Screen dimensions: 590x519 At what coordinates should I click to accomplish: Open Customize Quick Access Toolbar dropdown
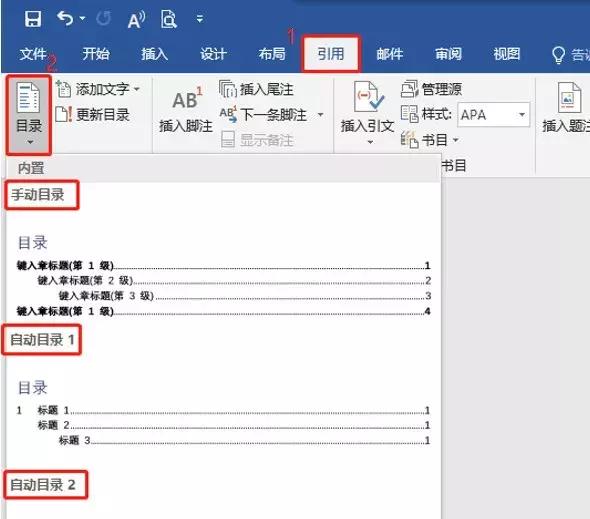[x=200, y=18]
